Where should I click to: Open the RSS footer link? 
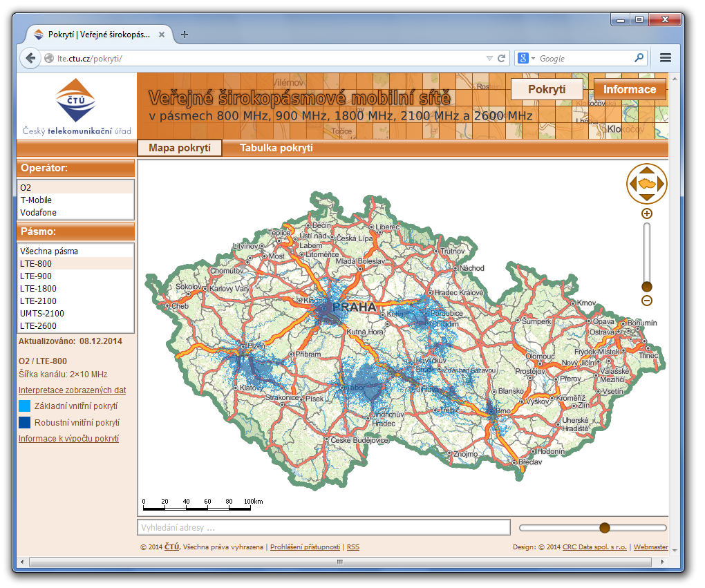(x=353, y=547)
